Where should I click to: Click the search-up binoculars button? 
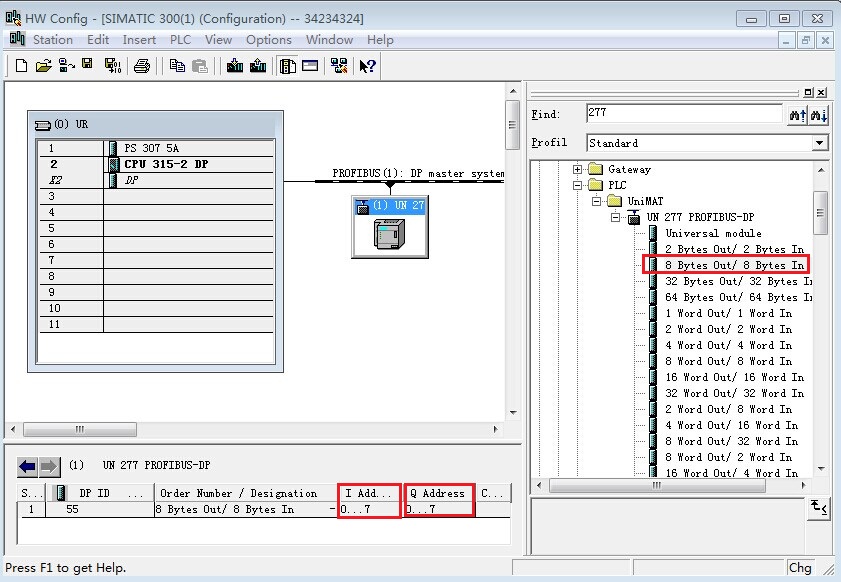797,115
